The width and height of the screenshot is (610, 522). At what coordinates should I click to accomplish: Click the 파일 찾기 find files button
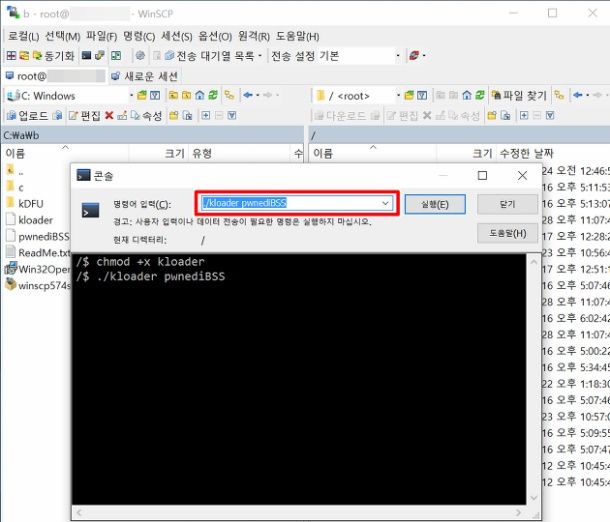[x=520, y=95]
